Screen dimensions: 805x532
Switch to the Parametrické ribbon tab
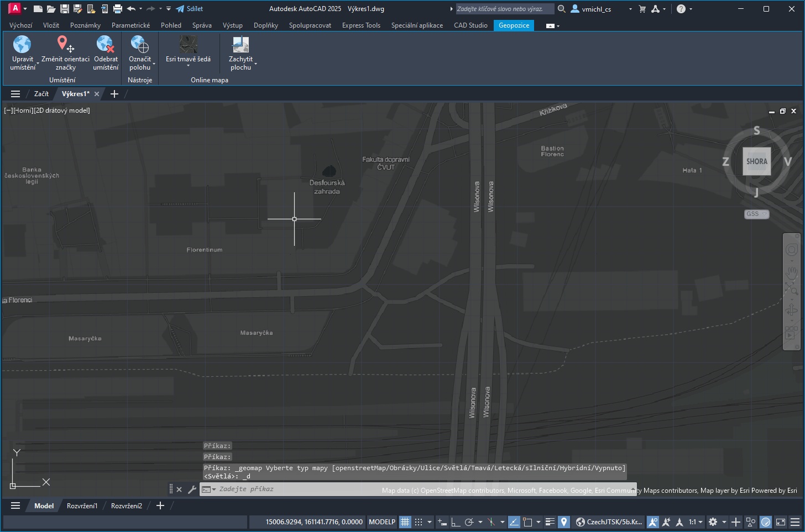pyautogui.click(x=130, y=25)
